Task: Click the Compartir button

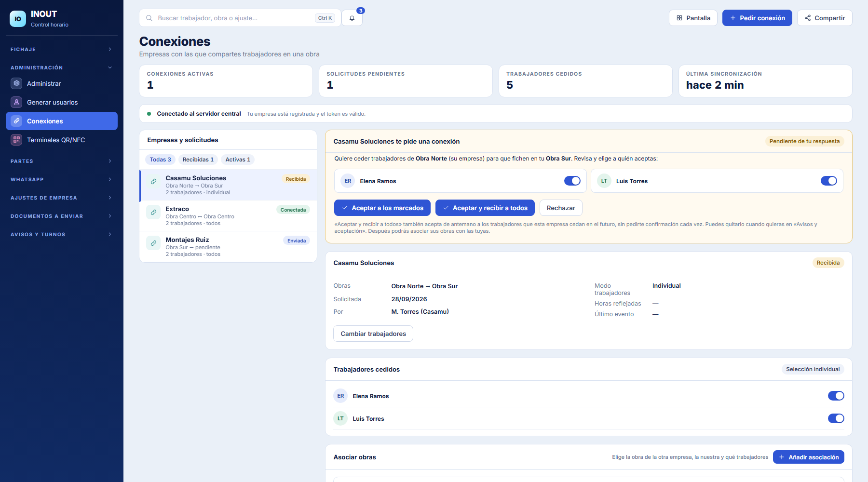Action: click(x=825, y=18)
